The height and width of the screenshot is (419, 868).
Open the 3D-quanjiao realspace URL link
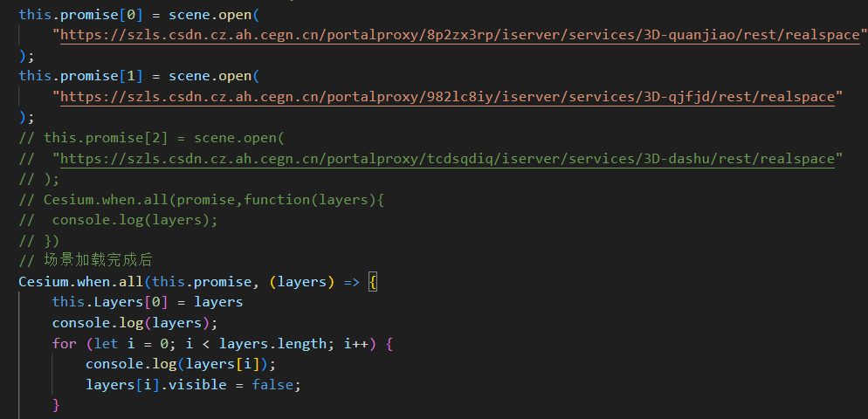(460, 35)
